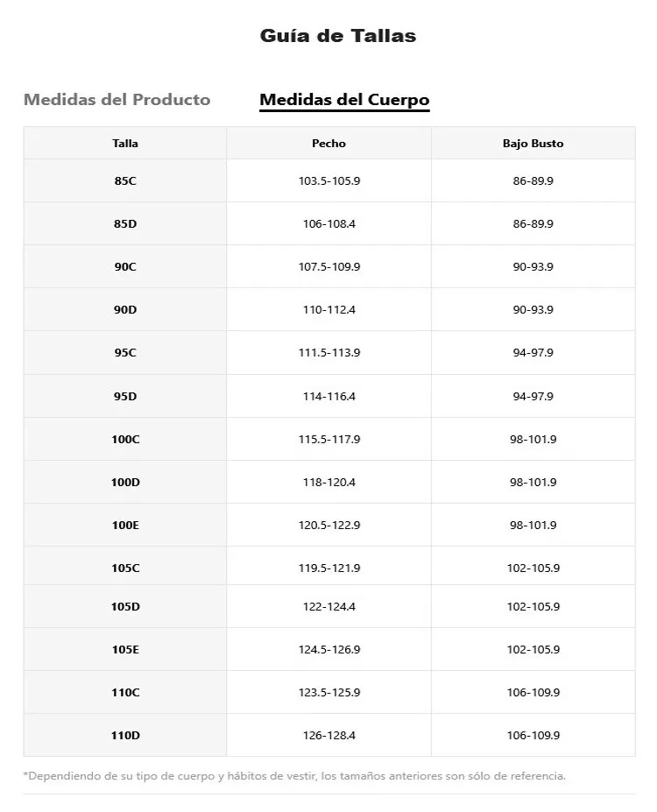The height and width of the screenshot is (812, 657).
Task: Click Pecho value 124.5-126.9
Action: pyautogui.click(x=328, y=649)
